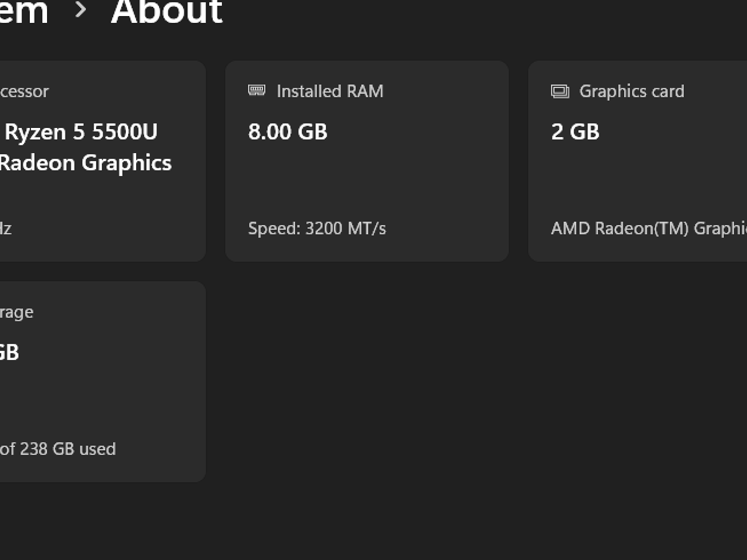This screenshot has width=747, height=560.
Task: Click the breadcrumb chevron before About
Action: [81, 9]
